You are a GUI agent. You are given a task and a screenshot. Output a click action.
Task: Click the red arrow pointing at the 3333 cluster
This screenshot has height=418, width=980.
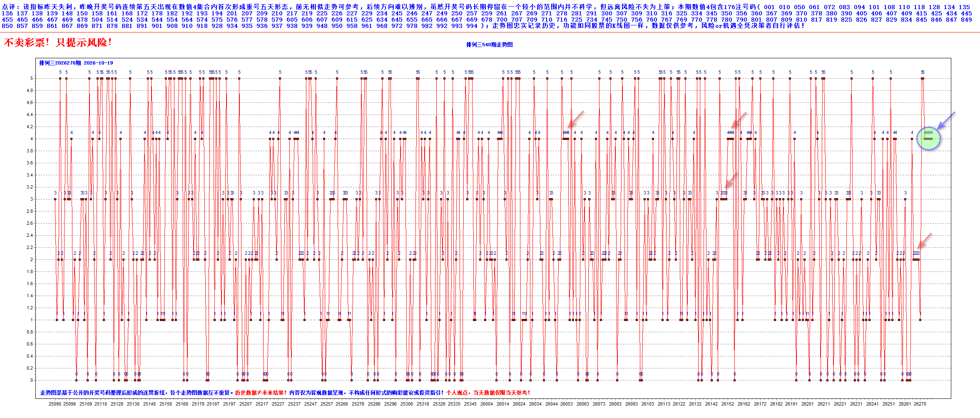point(731,180)
